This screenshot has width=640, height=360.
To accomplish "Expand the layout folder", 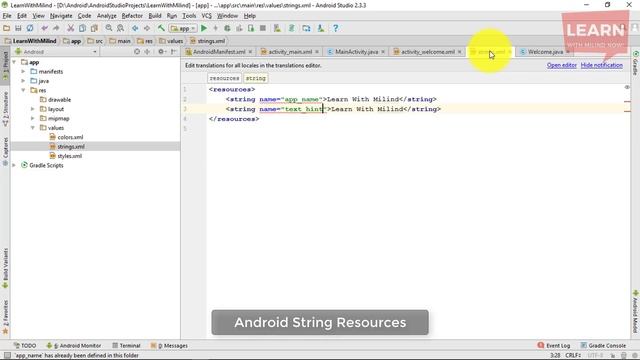I will click(x=33, y=109).
